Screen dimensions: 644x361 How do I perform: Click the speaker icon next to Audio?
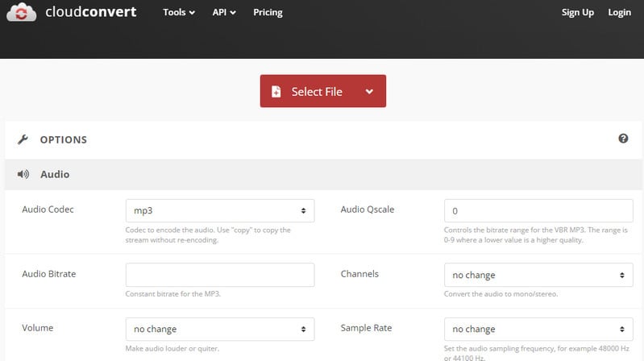pyautogui.click(x=23, y=174)
